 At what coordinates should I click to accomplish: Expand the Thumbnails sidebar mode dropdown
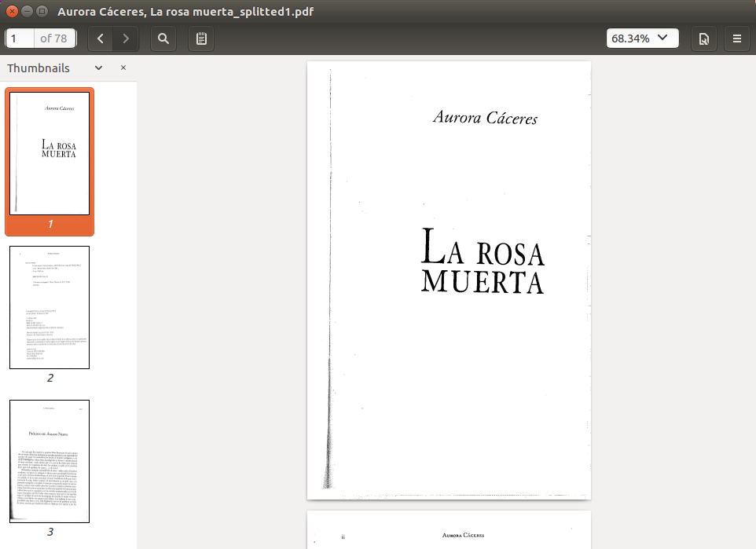98,68
